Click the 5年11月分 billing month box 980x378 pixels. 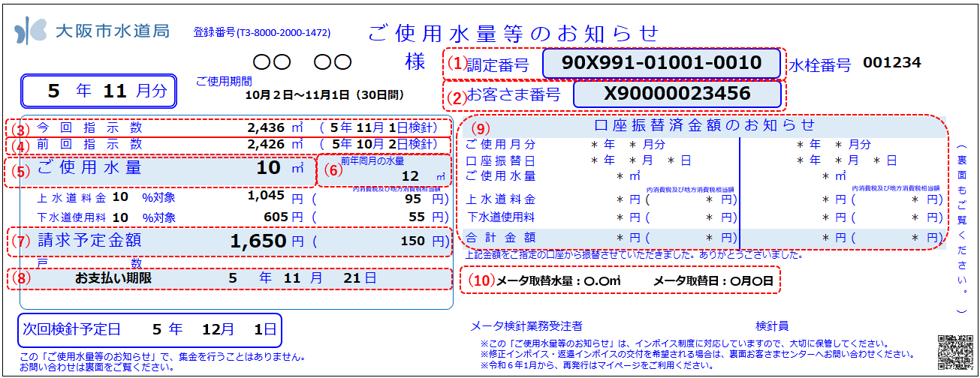[98, 91]
